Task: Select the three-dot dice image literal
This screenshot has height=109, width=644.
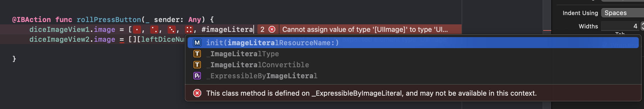Action: 172,30
